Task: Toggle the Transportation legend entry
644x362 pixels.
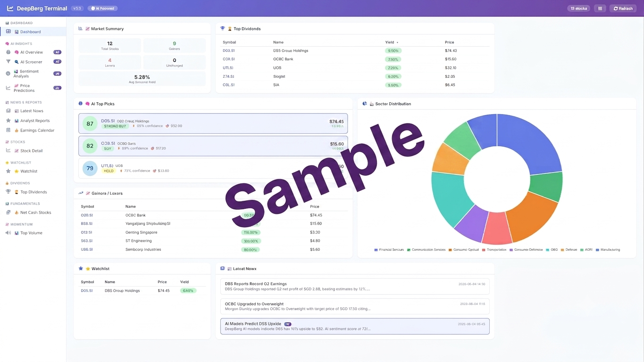Action: tap(494, 250)
